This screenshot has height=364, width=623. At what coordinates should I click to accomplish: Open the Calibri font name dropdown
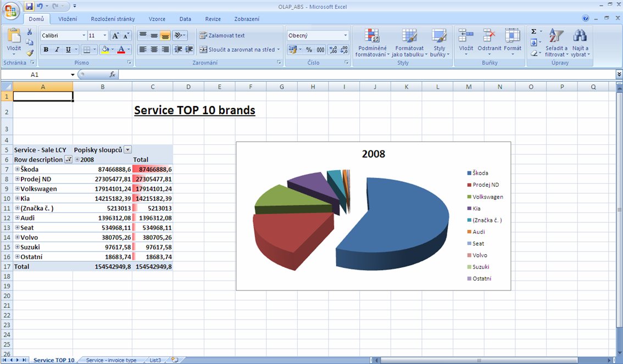click(x=84, y=36)
